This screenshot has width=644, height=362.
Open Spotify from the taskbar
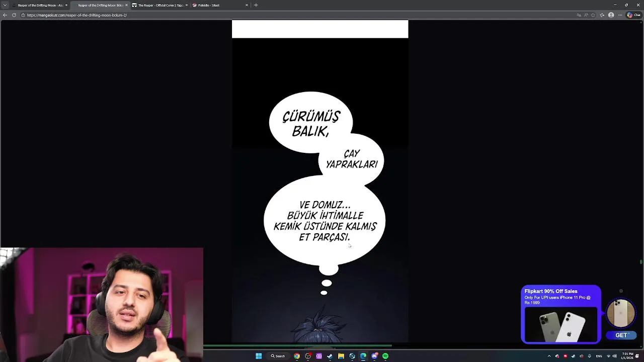(385, 356)
